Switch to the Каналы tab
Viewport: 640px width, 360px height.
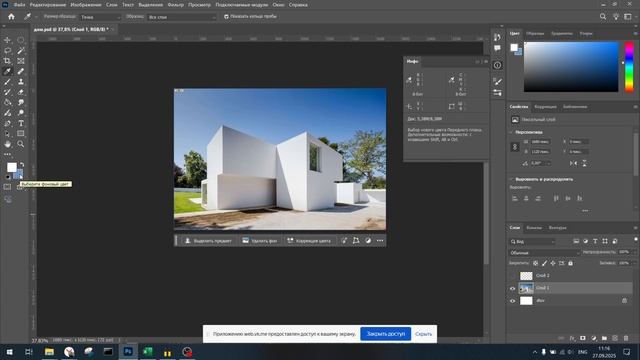coord(534,228)
